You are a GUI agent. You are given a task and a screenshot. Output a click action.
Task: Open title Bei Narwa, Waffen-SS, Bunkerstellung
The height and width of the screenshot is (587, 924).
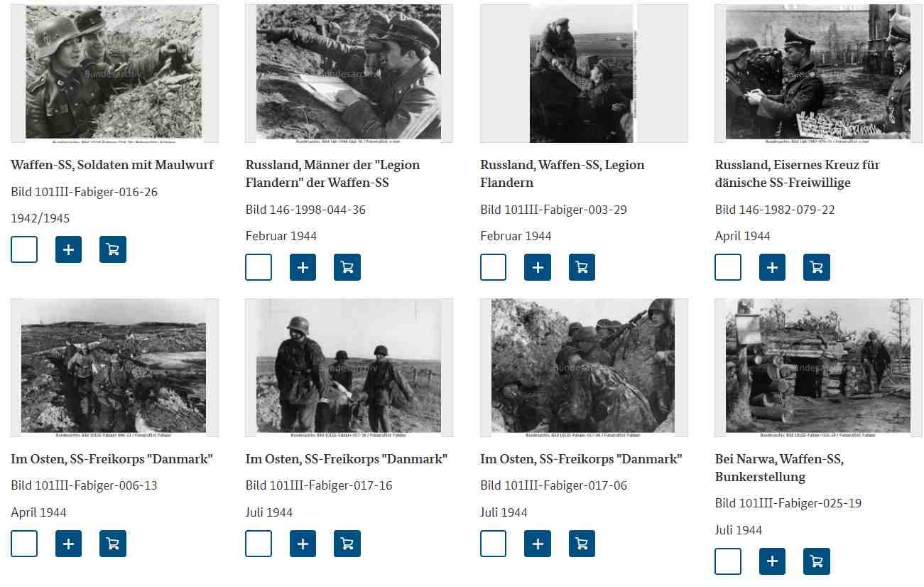click(x=779, y=468)
